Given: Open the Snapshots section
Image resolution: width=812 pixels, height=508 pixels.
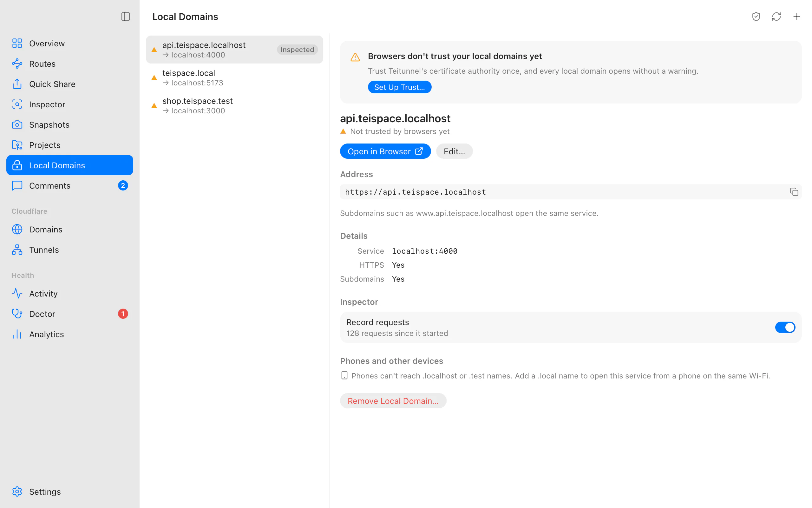Looking at the screenshot, I should click(70, 125).
